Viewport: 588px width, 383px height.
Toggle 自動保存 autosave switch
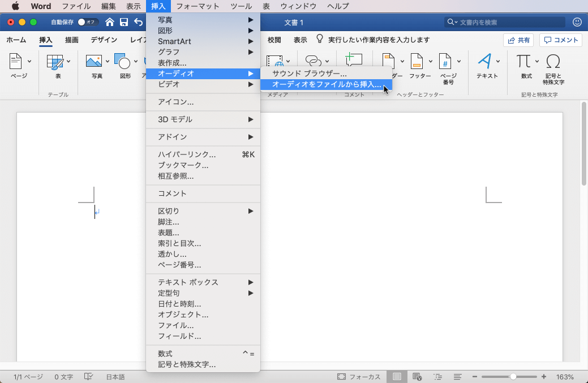coord(88,22)
